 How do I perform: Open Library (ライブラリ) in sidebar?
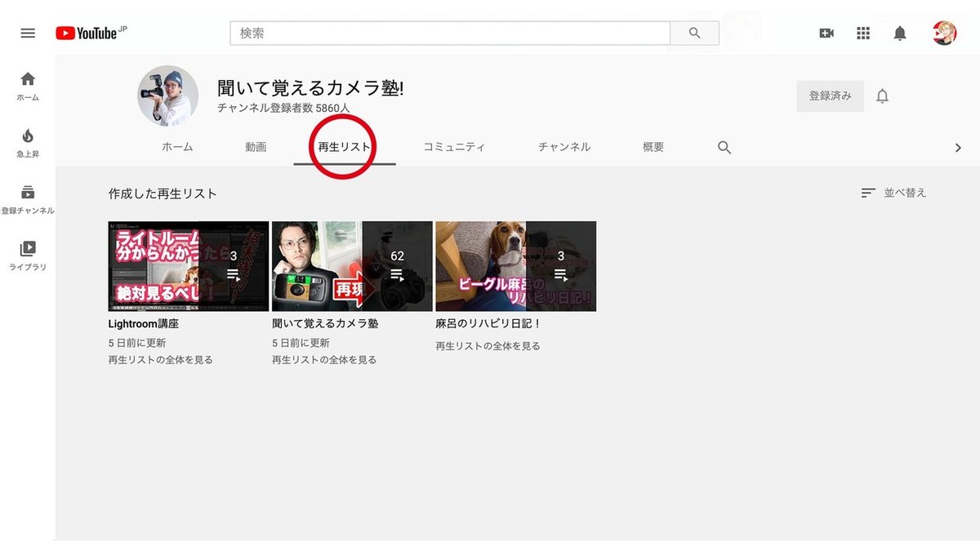point(28,256)
